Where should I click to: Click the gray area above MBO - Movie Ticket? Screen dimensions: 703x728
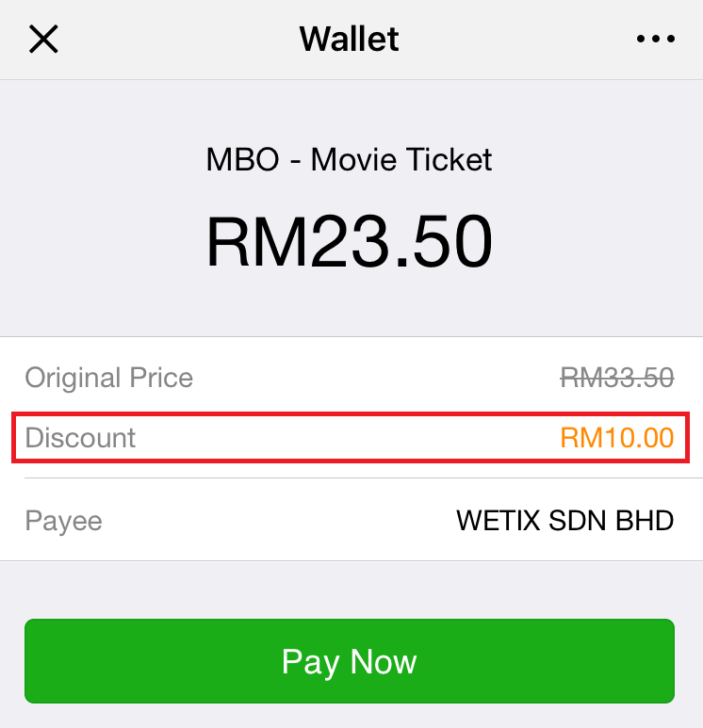click(x=349, y=111)
